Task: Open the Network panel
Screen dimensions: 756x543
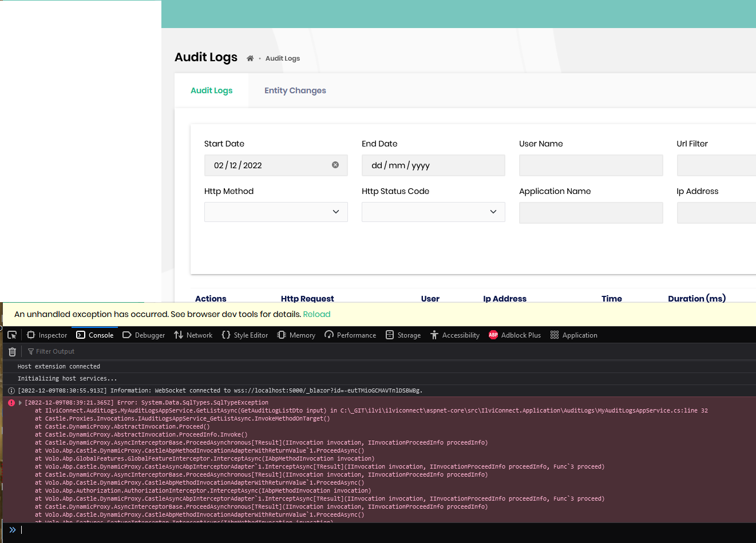Action: pos(193,335)
